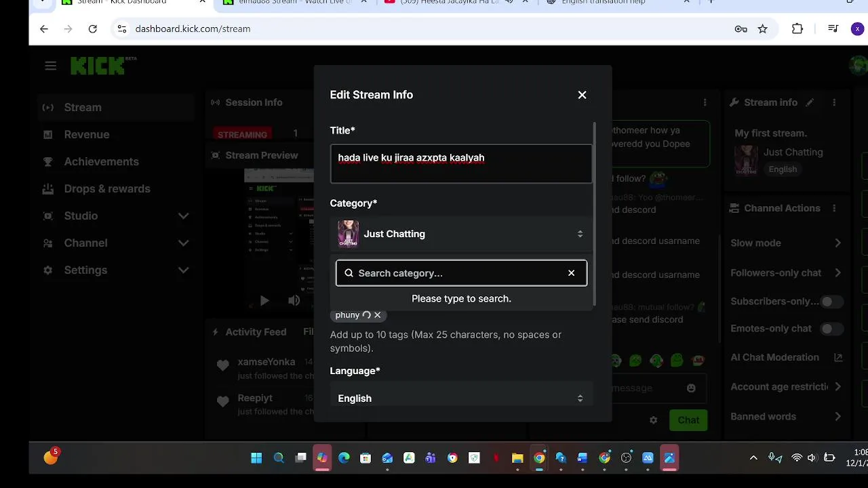This screenshot has height=488, width=868.
Task: Open Microsoft Edge from the taskbar
Action: (344, 458)
